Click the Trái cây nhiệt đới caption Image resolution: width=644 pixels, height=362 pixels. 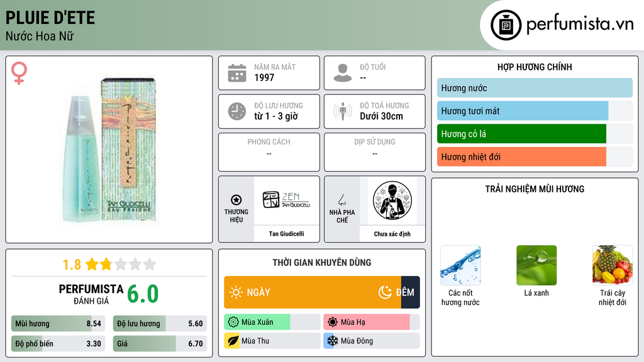[x=613, y=297]
